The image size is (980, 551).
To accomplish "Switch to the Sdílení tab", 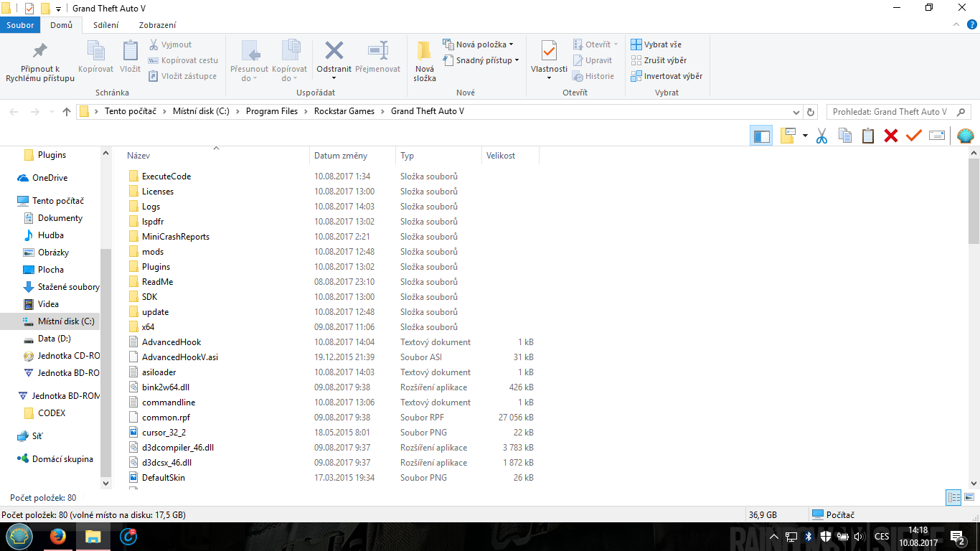I will 106,25.
